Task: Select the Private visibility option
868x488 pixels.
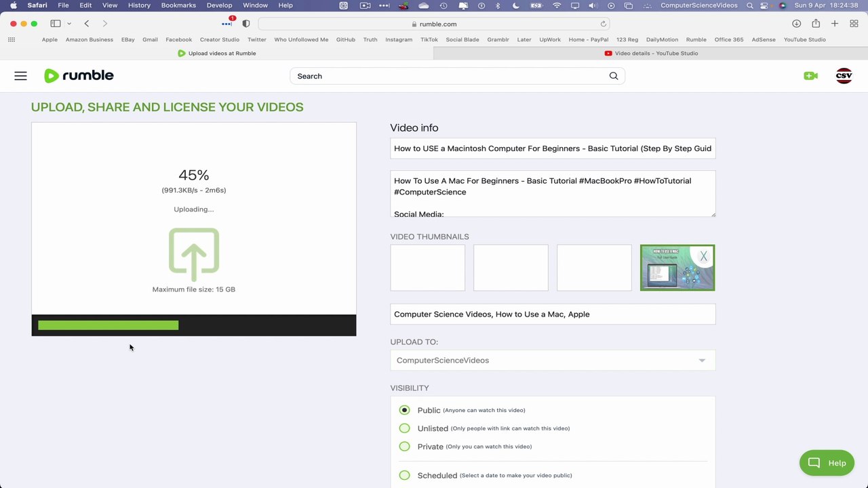Action: point(405,447)
